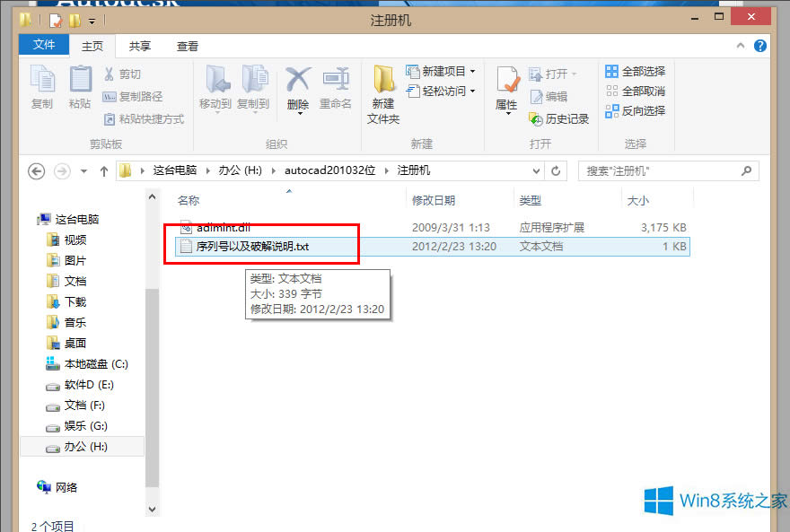Click the 历史记录 (History) ribbon icon
The width and height of the screenshot is (790, 532).
coord(559,118)
